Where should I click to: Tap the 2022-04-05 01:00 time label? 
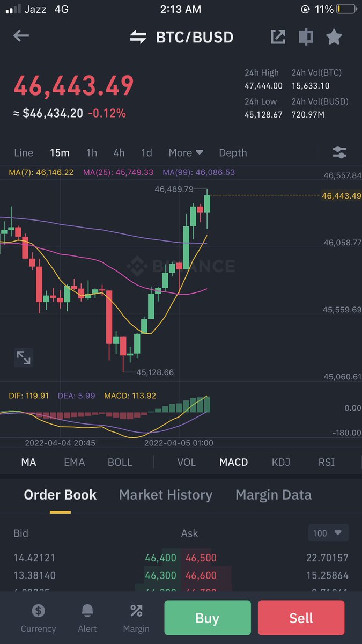(179, 443)
